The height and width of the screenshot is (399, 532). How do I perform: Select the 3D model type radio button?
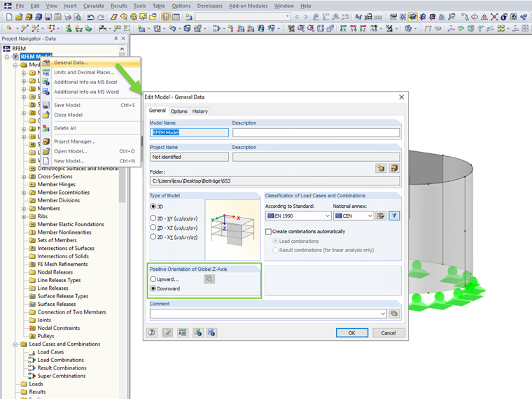(153, 206)
